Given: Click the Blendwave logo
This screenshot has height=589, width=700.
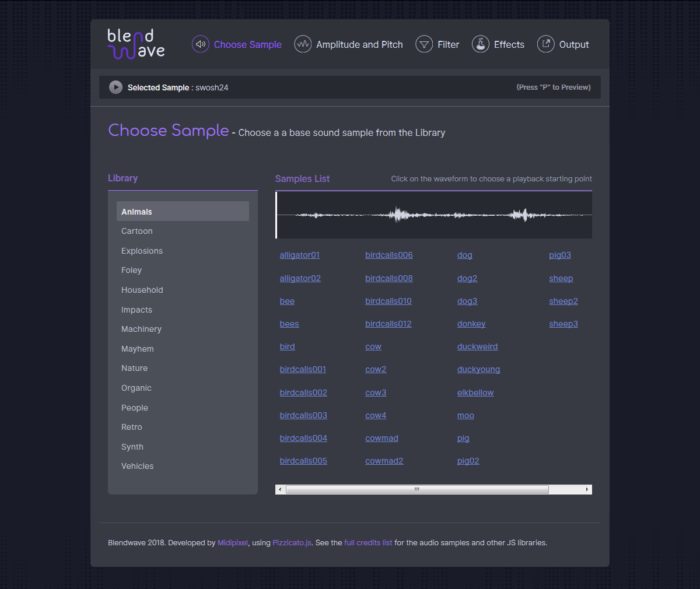Looking at the screenshot, I should 136,44.
